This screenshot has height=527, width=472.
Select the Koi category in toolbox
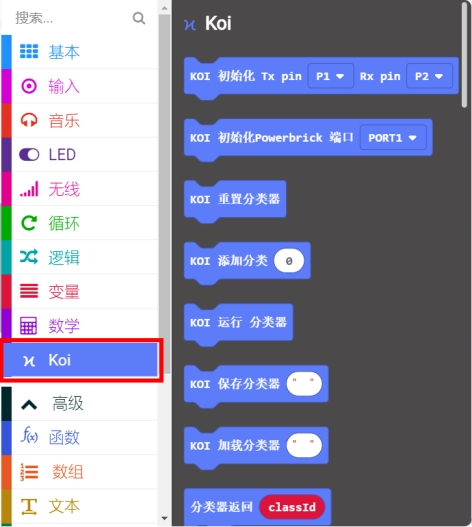[x=81, y=360]
